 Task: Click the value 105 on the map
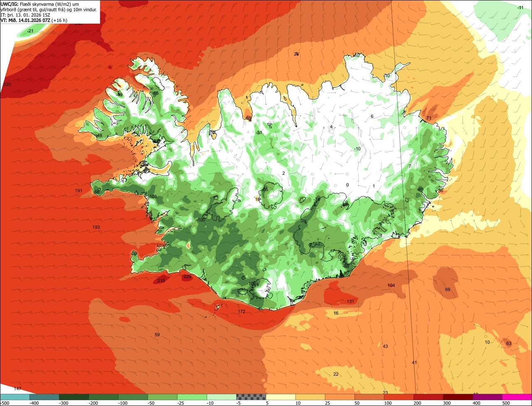tap(252, 284)
